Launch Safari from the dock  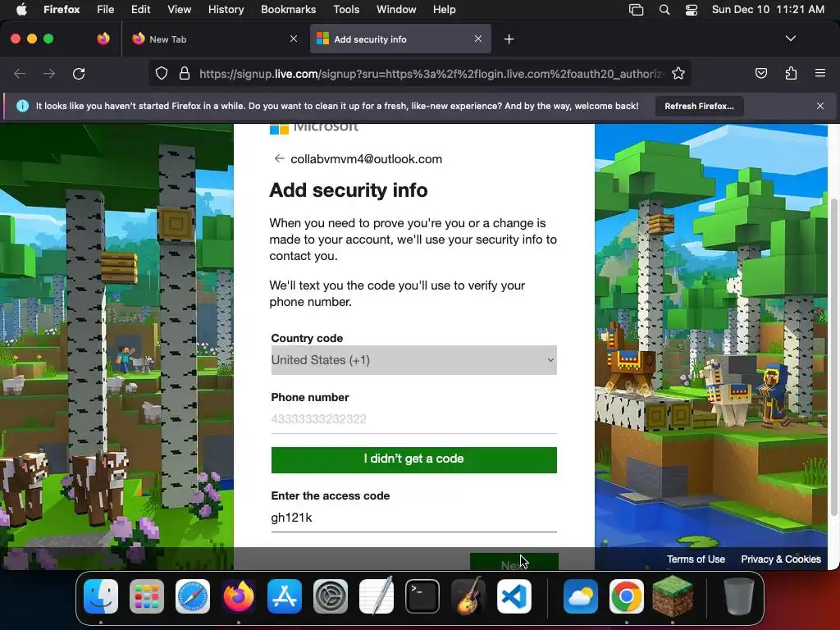point(193,596)
